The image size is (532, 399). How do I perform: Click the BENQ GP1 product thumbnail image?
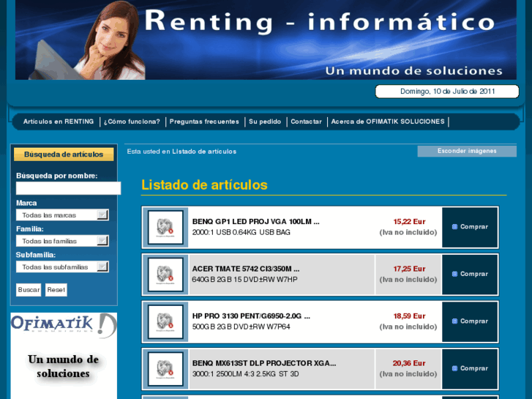165,227
